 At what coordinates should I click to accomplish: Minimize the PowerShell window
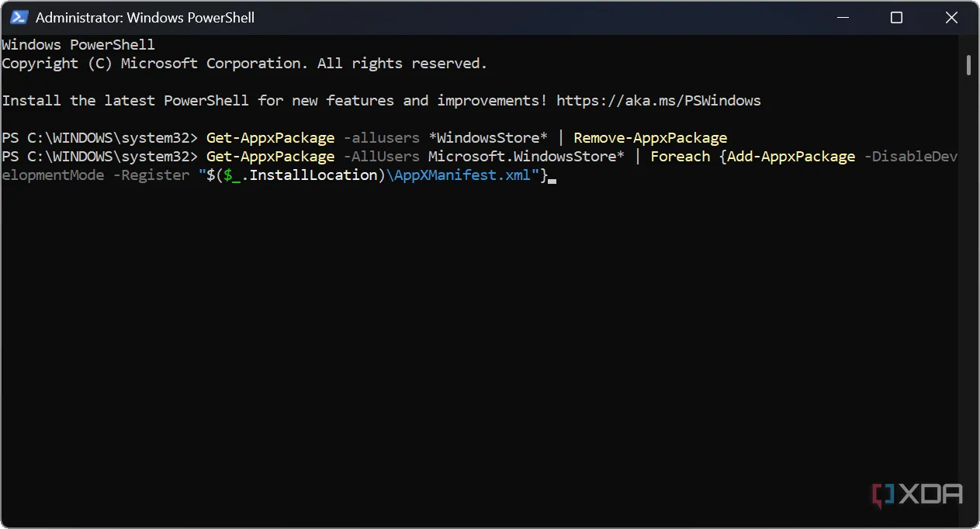[843, 17]
